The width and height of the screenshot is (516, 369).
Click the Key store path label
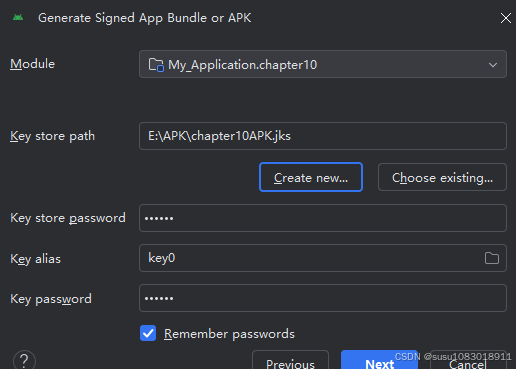point(53,136)
